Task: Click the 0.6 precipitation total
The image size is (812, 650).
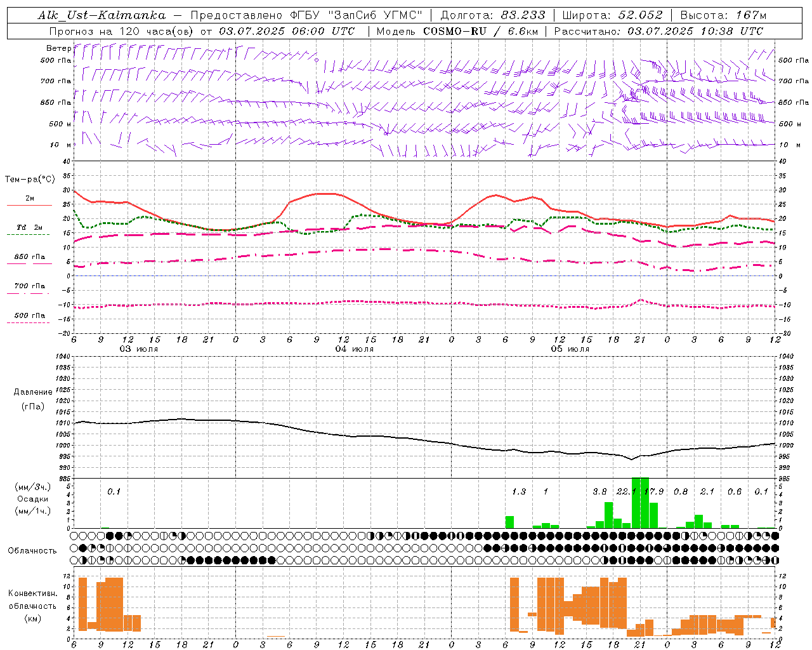Action: (735, 492)
